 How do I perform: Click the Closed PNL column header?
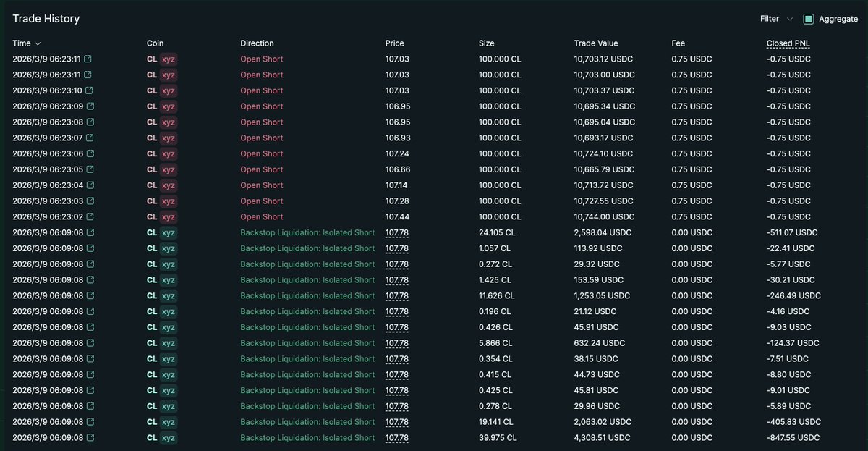point(788,43)
